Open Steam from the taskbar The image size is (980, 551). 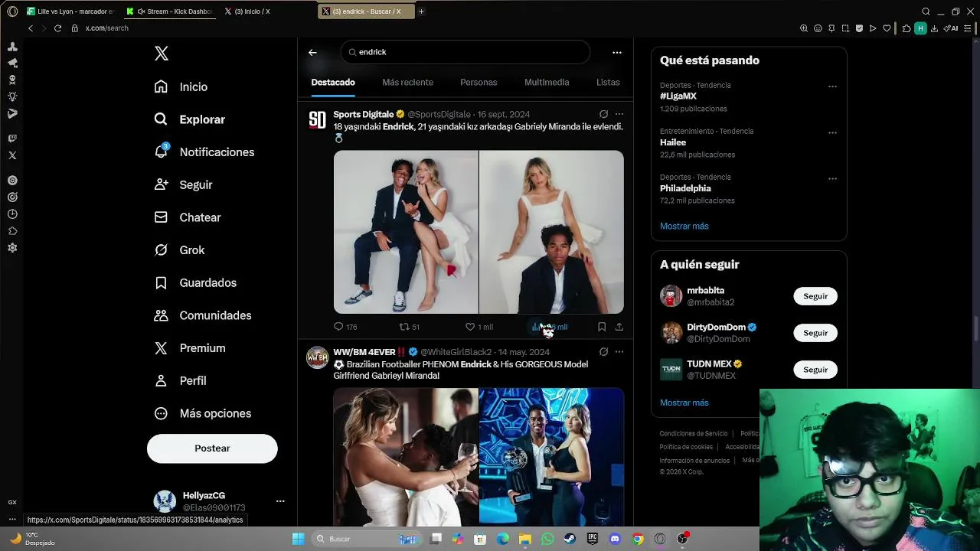point(570,539)
